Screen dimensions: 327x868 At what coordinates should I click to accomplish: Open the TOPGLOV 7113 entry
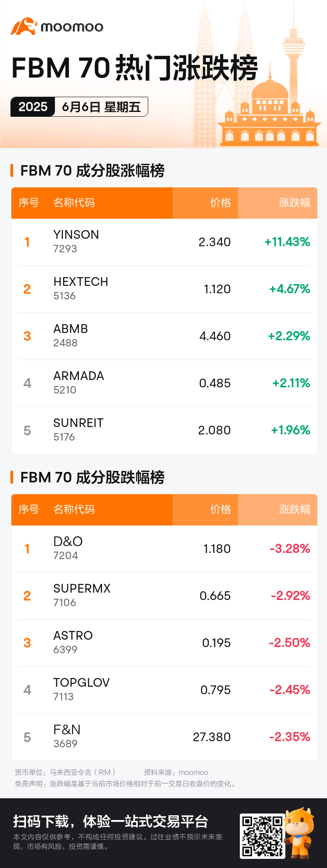[164, 690]
